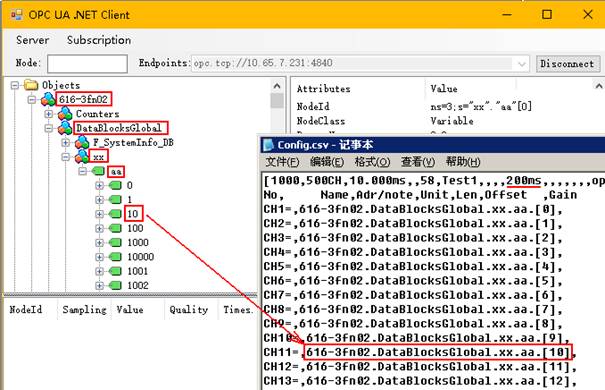Click the green tag icon for node 100

point(115,228)
